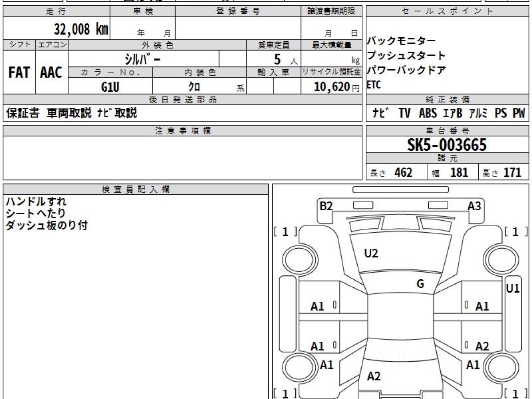Click the 外装色 header
The width and height of the screenshot is (532, 399).
pyautogui.click(x=157, y=45)
